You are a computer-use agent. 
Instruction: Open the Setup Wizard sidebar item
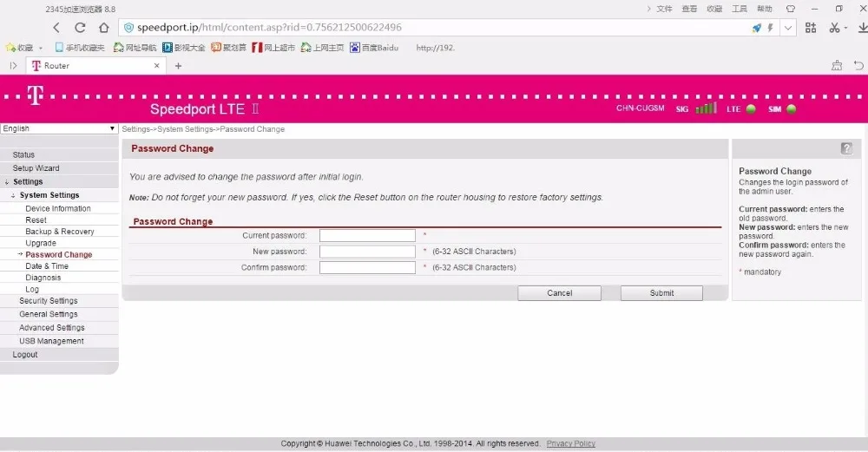(36, 168)
